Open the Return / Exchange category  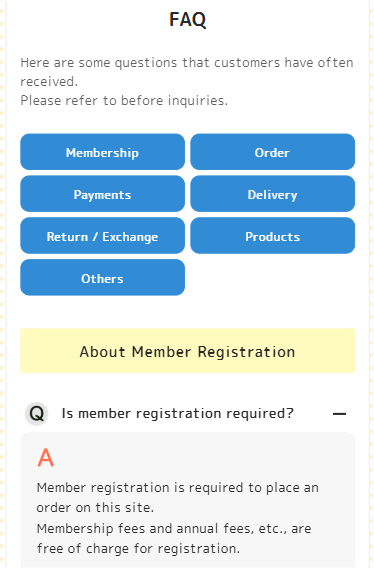(x=103, y=236)
